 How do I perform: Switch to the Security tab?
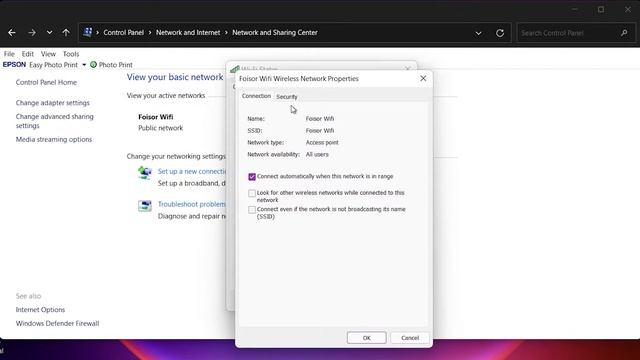pos(287,97)
